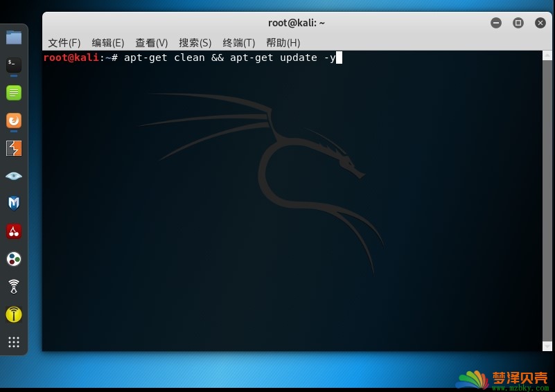This screenshot has height=392, width=555.
Task: Minimize the root@kali terminal window
Action: (x=496, y=23)
